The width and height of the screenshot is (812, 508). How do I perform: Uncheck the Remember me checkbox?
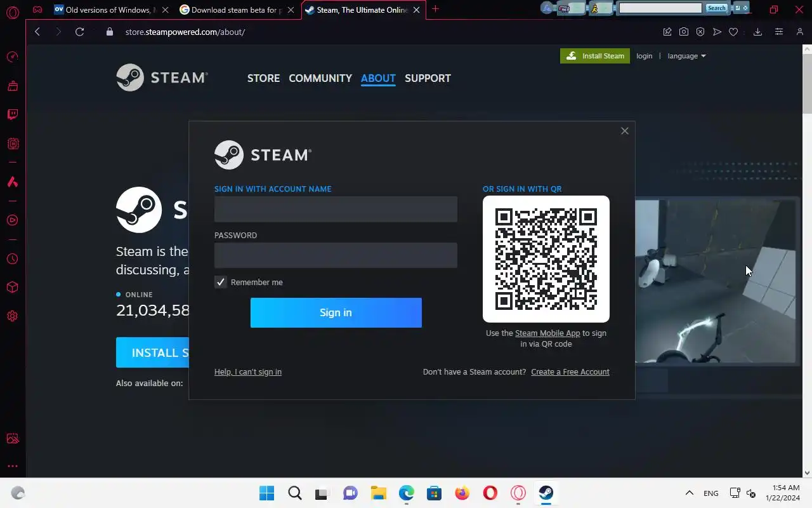click(221, 282)
